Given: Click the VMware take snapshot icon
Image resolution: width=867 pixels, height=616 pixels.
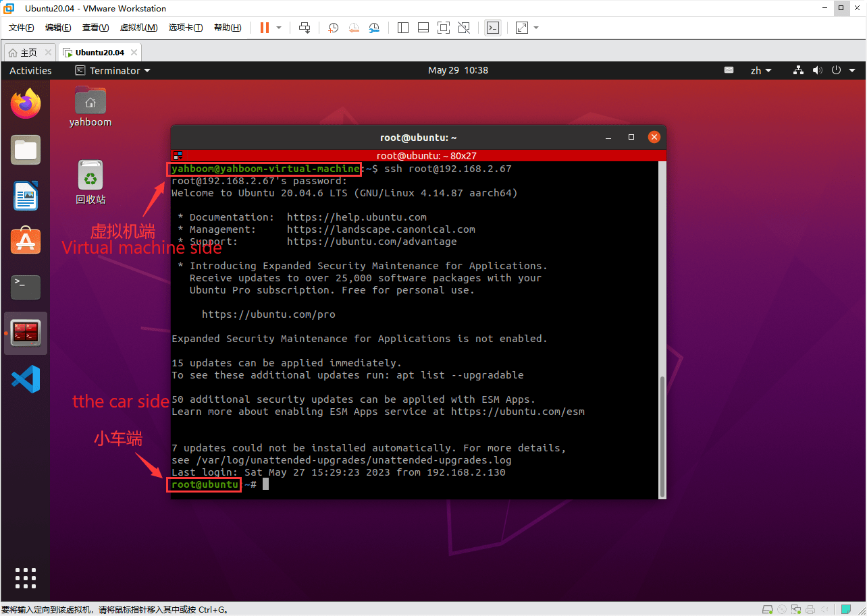Looking at the screenshot, I should (x=334, y=28).
